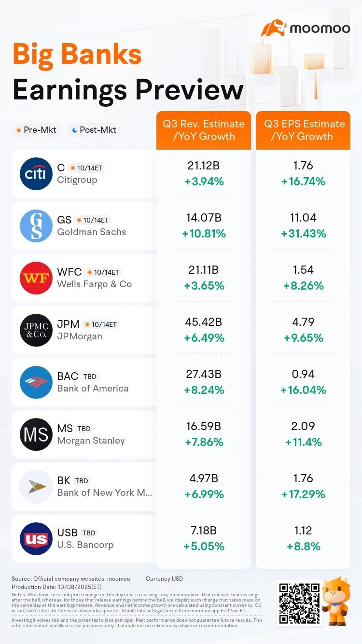The image size is (362, 644).
Task: Click the QR code image
Action: pyautogui.click(x=299, y=603)
